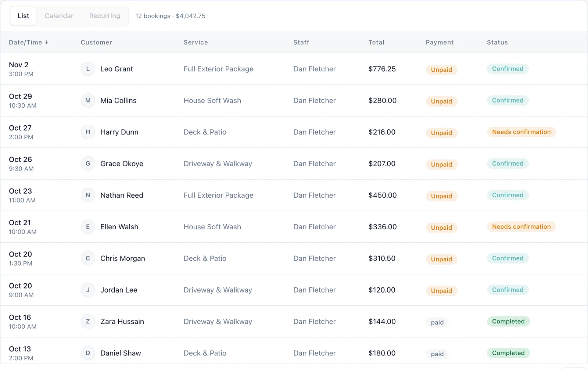Click the Customer column header

(96, 42)
